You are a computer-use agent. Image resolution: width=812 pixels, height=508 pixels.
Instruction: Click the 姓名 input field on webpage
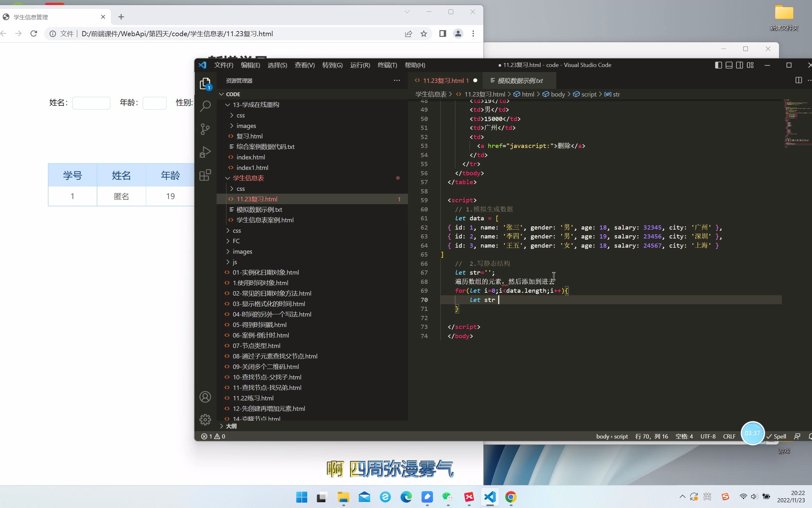(91, 103)
